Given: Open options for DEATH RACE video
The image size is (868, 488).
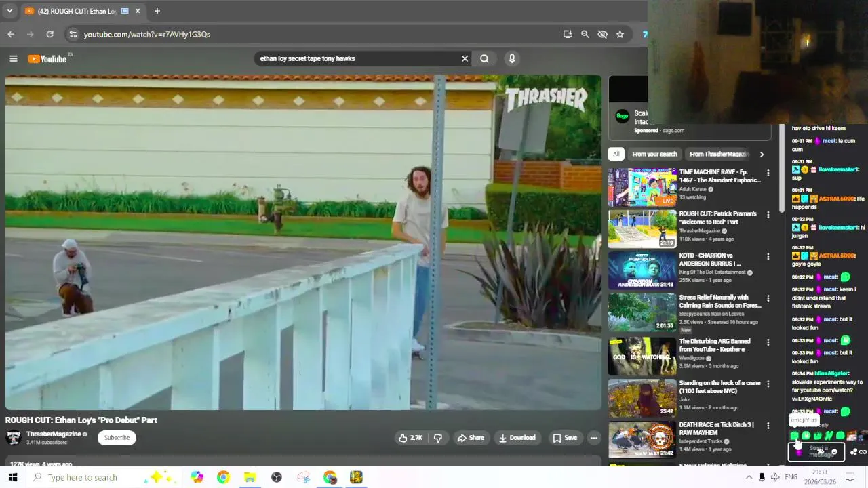Looking at the screenshot, I should 768,426.
